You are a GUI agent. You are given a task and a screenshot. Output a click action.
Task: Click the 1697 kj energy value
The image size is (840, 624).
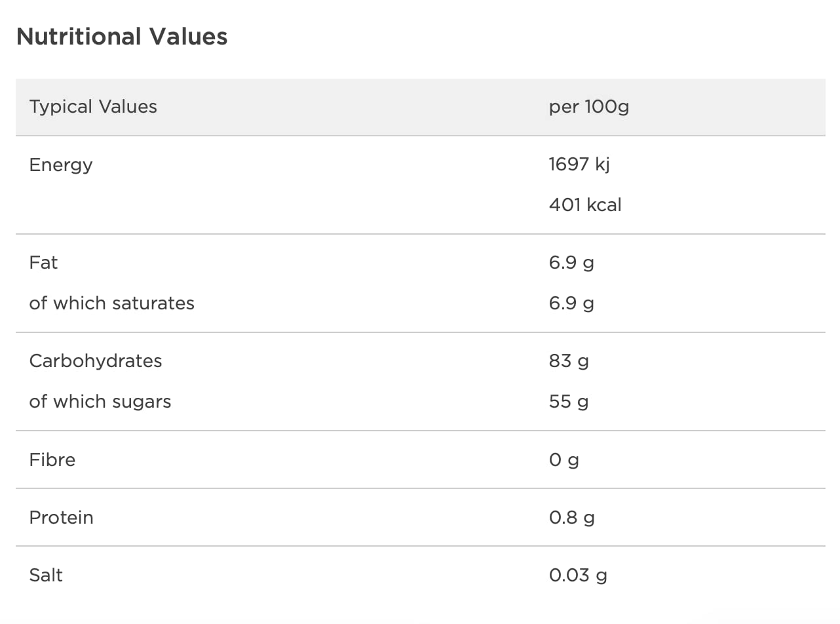click(579, 165)
